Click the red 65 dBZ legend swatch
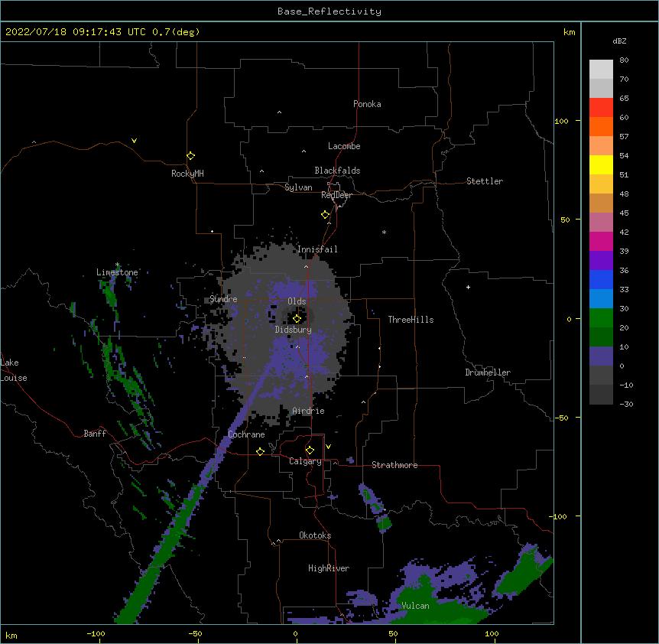The height and width of the screenshot is (644, 659). [x=601, y=108]
